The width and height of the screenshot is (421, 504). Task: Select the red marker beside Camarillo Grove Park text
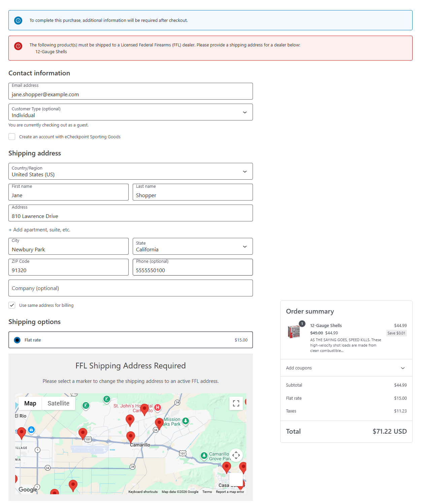pyautogui.click(x=227, y=467)
